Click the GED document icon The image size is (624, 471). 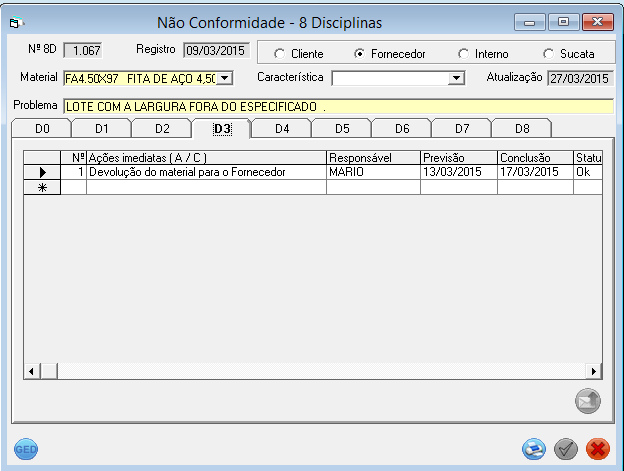[26, 450]
